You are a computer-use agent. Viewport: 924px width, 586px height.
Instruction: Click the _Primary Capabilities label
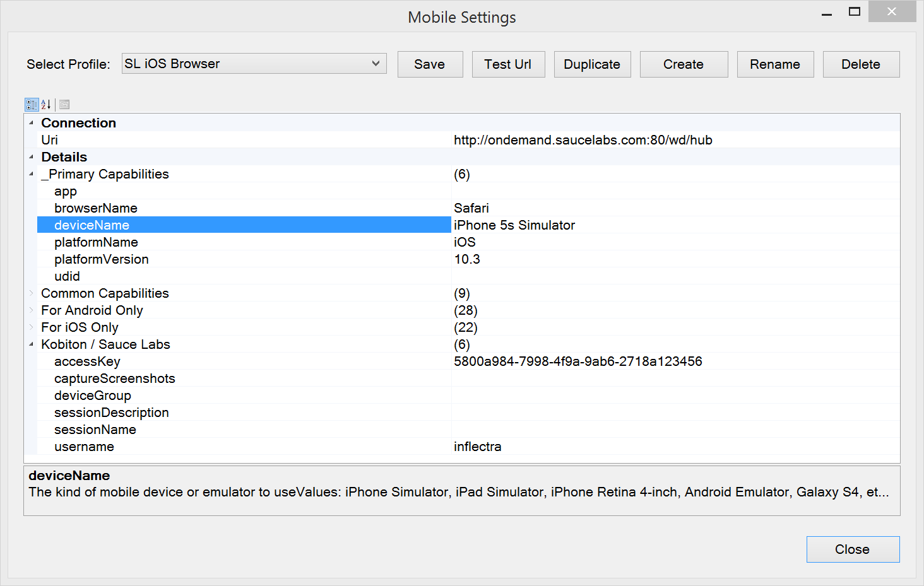point(105,174)
